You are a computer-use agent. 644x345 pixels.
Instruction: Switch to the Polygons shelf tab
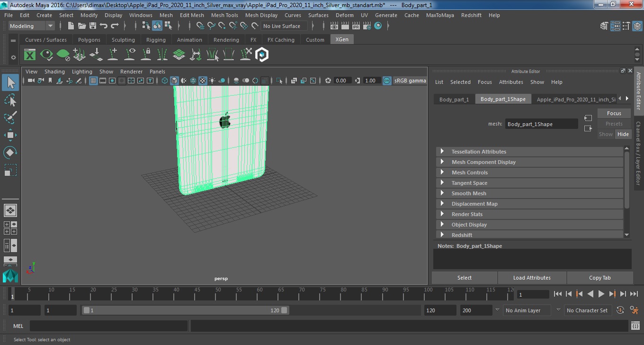[x=89, y=40]
